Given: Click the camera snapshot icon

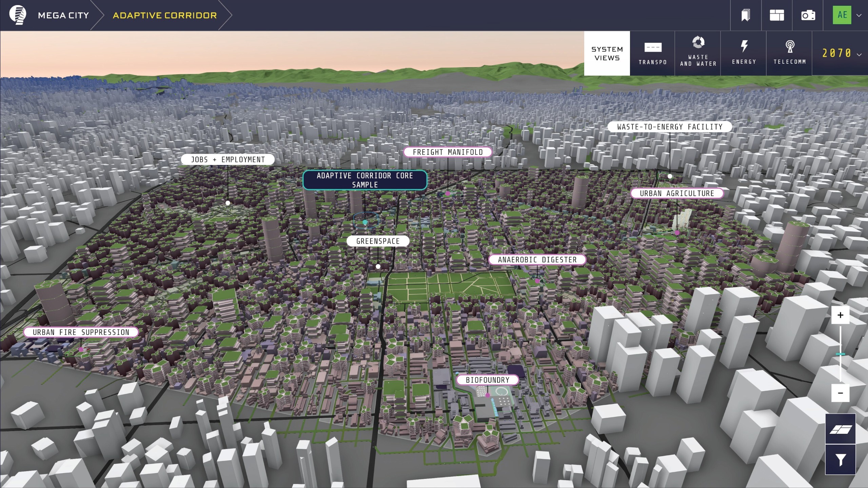Looking at the screenshot, I should point(808,15).
